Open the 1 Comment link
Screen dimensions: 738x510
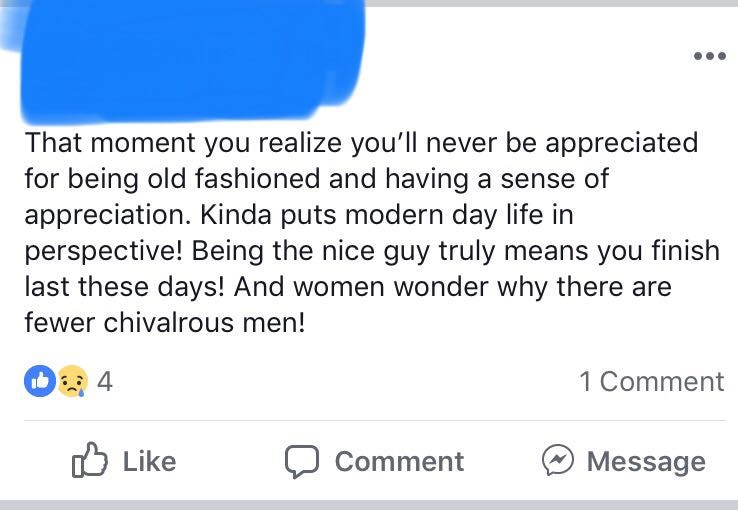click(x=652, y=381)
